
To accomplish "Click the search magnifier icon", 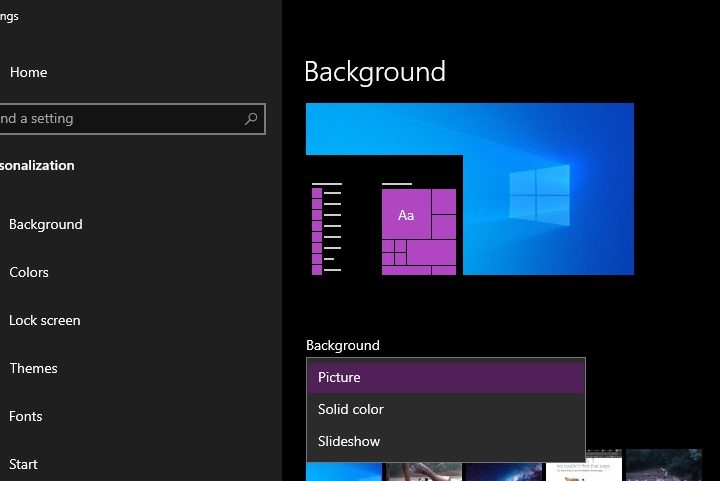I will click(x=251, y=119).
